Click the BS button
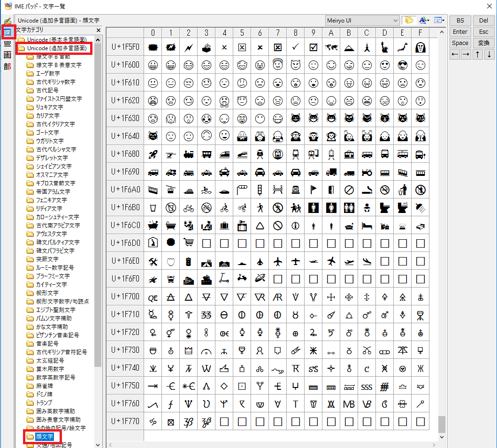 pyautogui.click(x=460, y=21)
